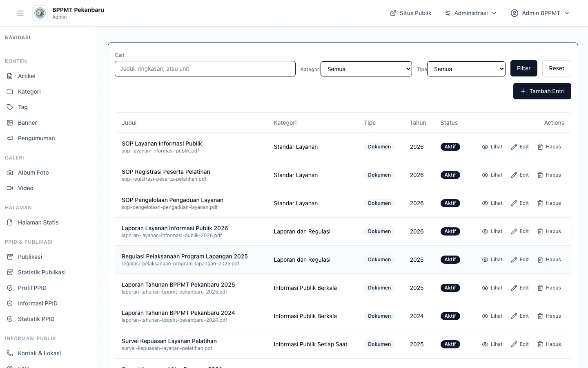This screenshot has height=368, width=588.
Task: Click the Publikasi archive icon
Action: click(10, 257)
